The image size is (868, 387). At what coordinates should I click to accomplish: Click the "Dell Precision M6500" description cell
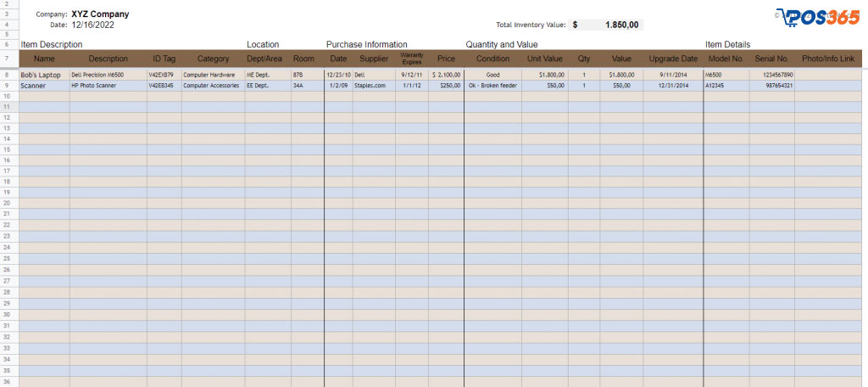(98, 75)
